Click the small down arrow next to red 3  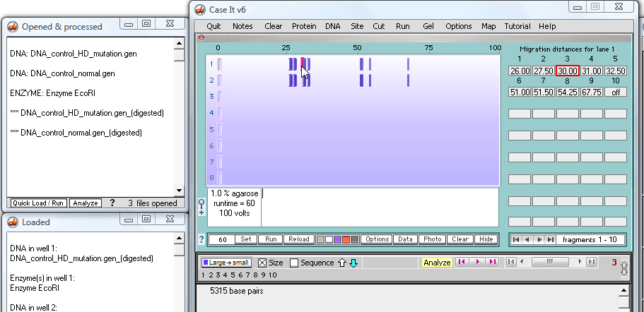[624, 272]
